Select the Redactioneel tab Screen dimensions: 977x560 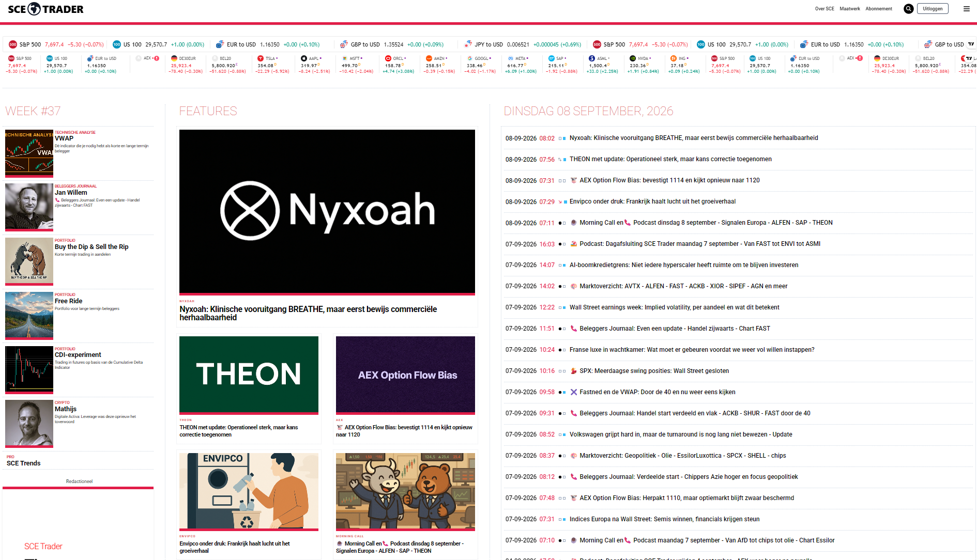[x=79, y=481]
